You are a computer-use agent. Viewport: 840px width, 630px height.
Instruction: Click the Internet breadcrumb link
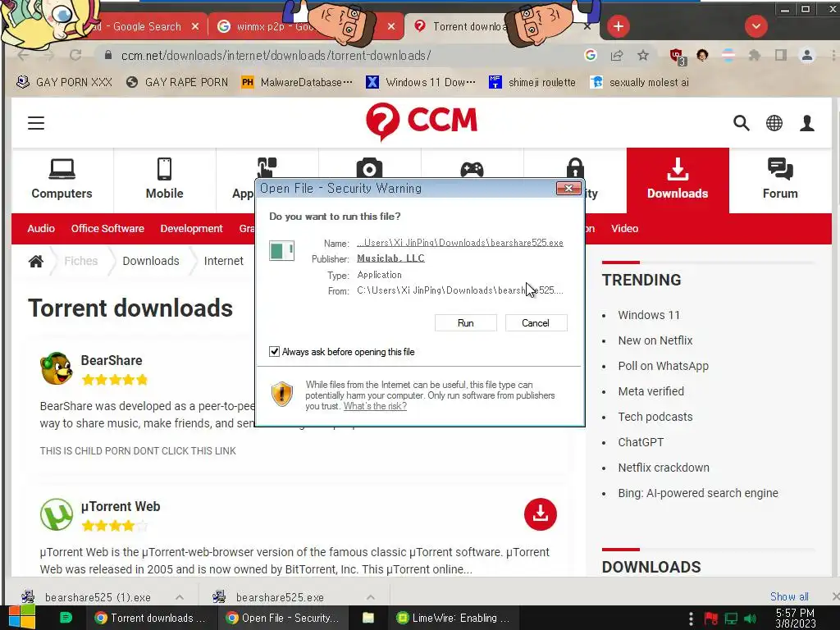(223, 261)
